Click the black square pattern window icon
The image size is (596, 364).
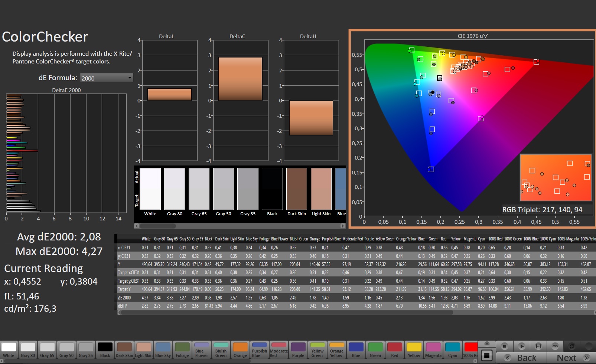[x=486, y=356]
